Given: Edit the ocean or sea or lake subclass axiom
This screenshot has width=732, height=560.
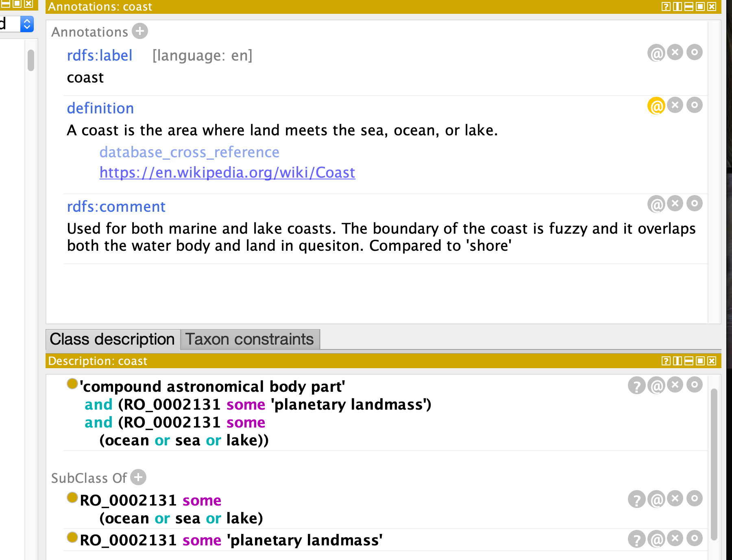Looking at the screenshot, I should (695, 498).
